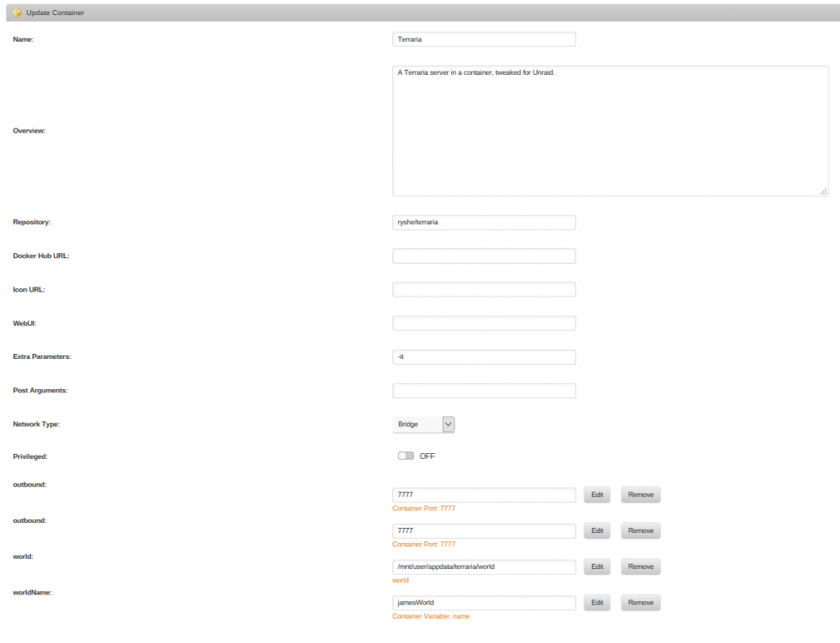The width and height of the screenshot is (840, 643).
Task: Click the empty Post Arguments field
Action: tap(484, 391)
